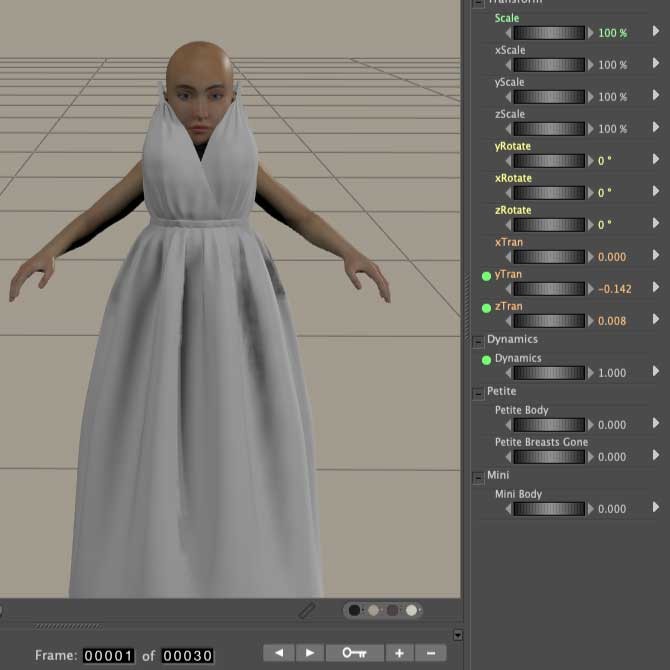The image size is (670, 670).
Task: Collapse the Dynamics parameter group
Action: tap(479, 340)
